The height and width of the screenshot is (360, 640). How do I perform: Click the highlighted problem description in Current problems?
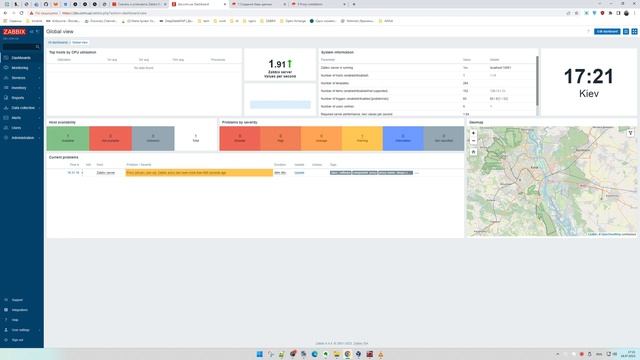tap(199, 173)
